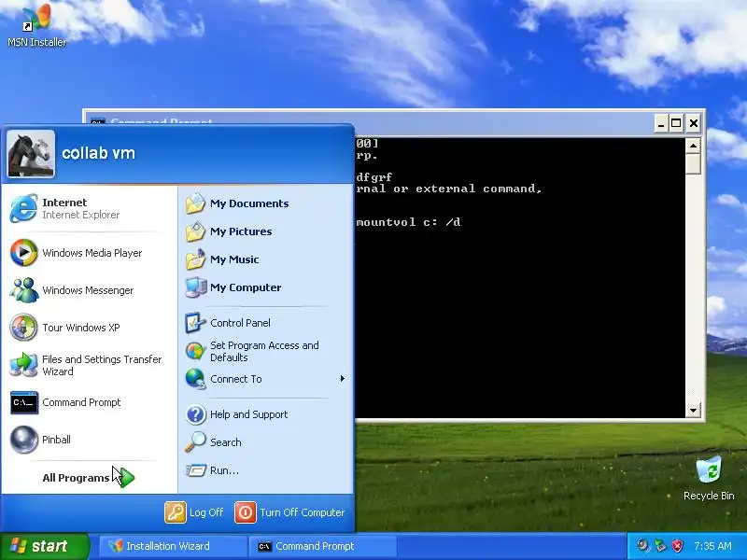Click the collab vm user name
This screenshot has width=747, height=560.
pyautogui.click(x=99, y=153)
